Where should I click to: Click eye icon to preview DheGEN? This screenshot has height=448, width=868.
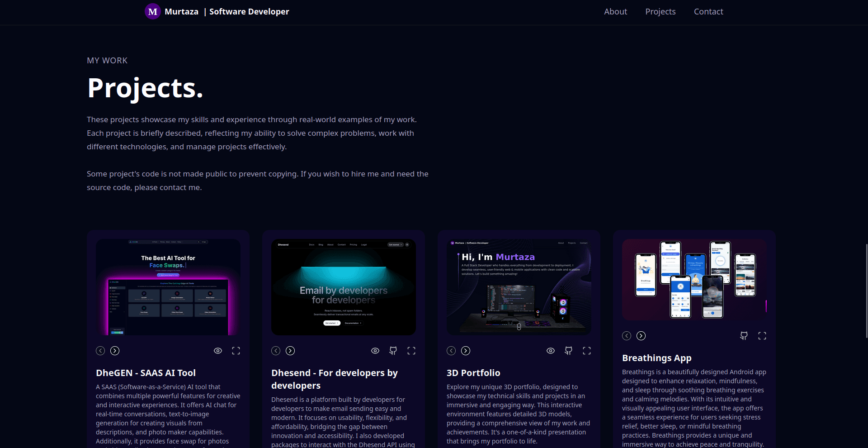(x=218, y=351)
